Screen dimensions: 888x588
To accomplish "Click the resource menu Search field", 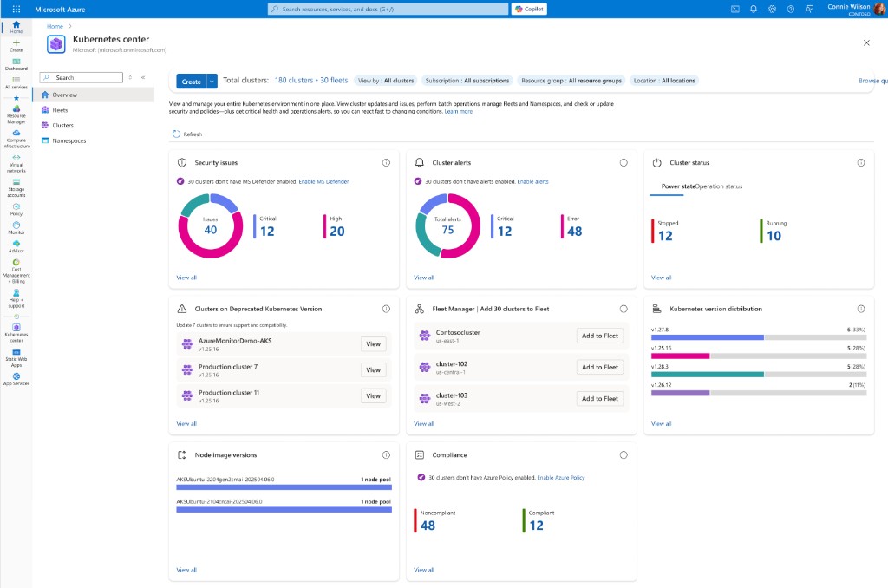I will tap(82, 77).
